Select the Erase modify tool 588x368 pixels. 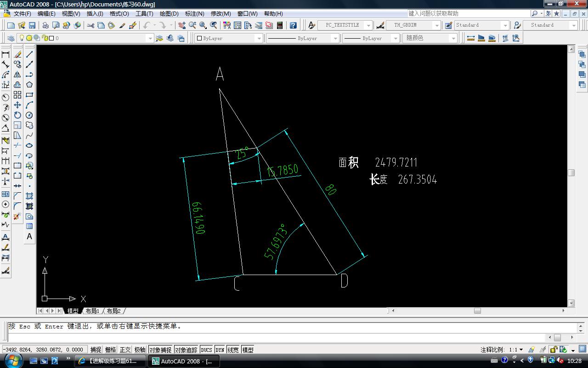tap(17, 54)
